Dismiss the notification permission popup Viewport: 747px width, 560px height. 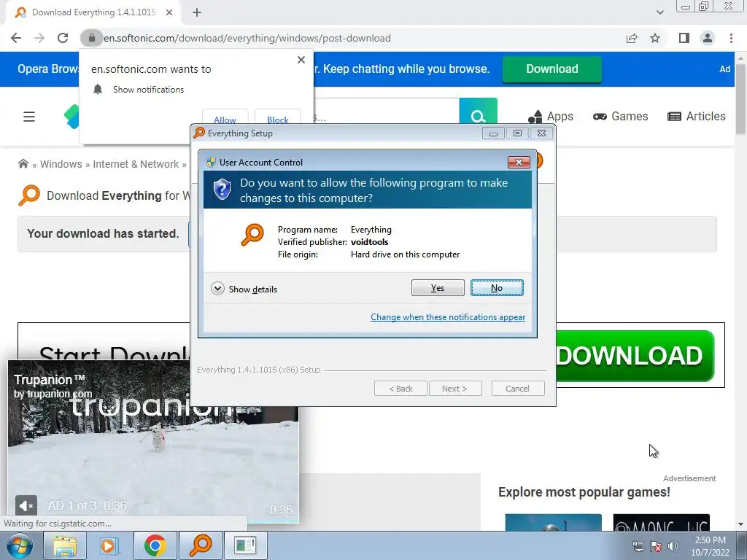pos(301,60)
